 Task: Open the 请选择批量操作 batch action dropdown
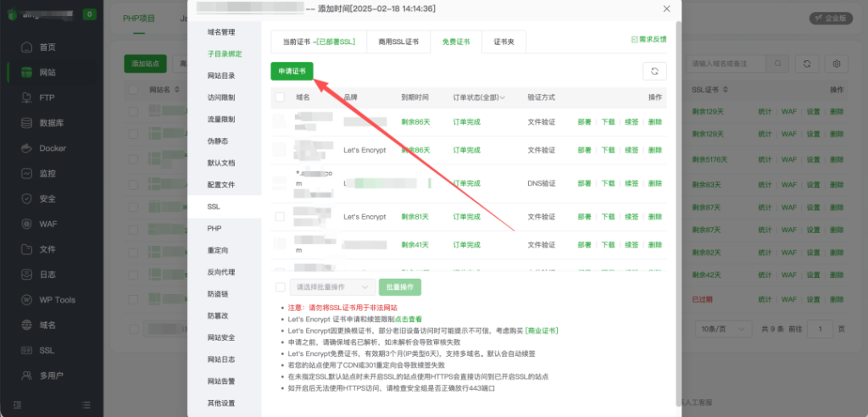pos(332,286)
